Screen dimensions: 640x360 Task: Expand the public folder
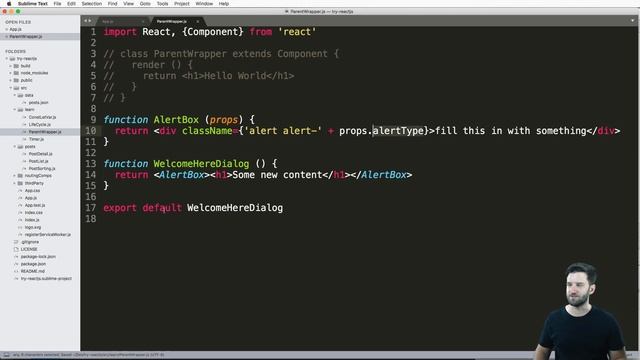point(11,80)
